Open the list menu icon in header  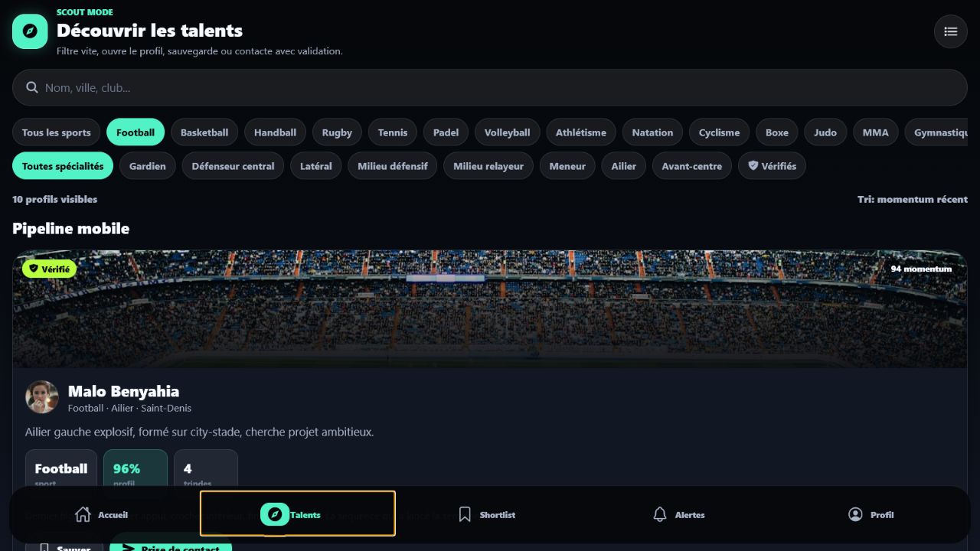click(951, 31)
